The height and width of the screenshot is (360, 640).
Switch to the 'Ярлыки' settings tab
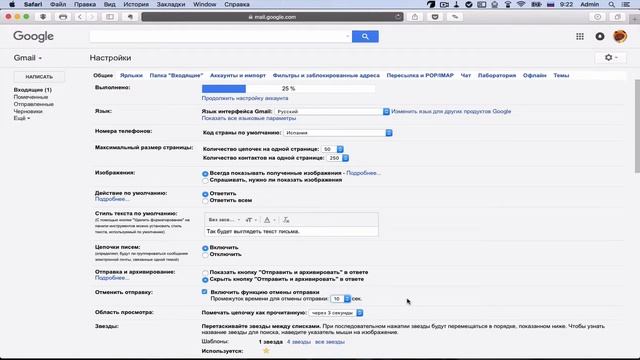(131, 76)
